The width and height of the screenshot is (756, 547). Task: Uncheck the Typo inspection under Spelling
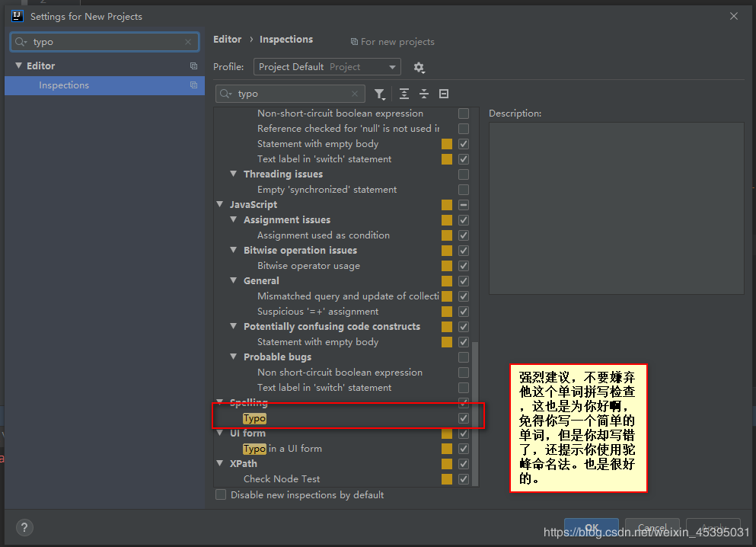pos(462,417)
